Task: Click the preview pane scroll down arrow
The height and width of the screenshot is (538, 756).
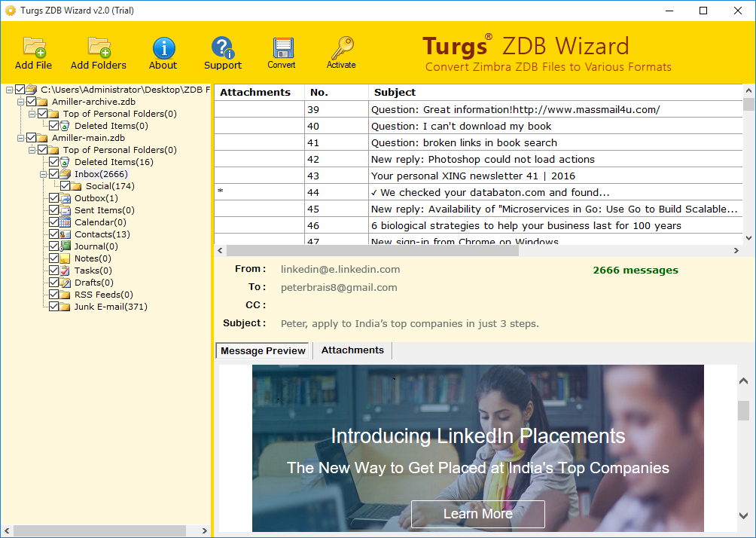Action: pyautogui.click(x=743, y=516)
